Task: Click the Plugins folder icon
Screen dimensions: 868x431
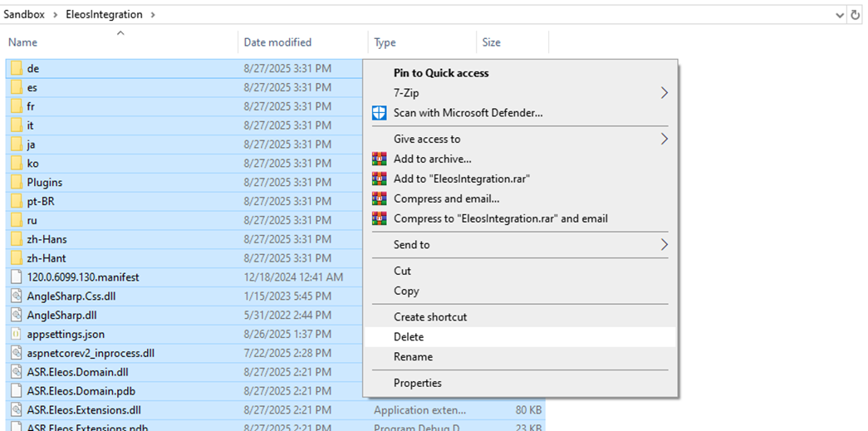Action: [17, 182]
